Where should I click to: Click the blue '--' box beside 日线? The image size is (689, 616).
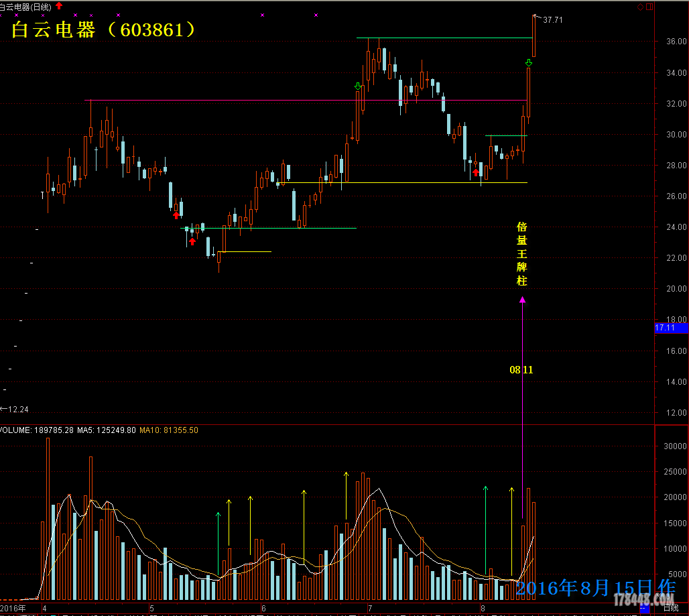(x=644, y=609)
